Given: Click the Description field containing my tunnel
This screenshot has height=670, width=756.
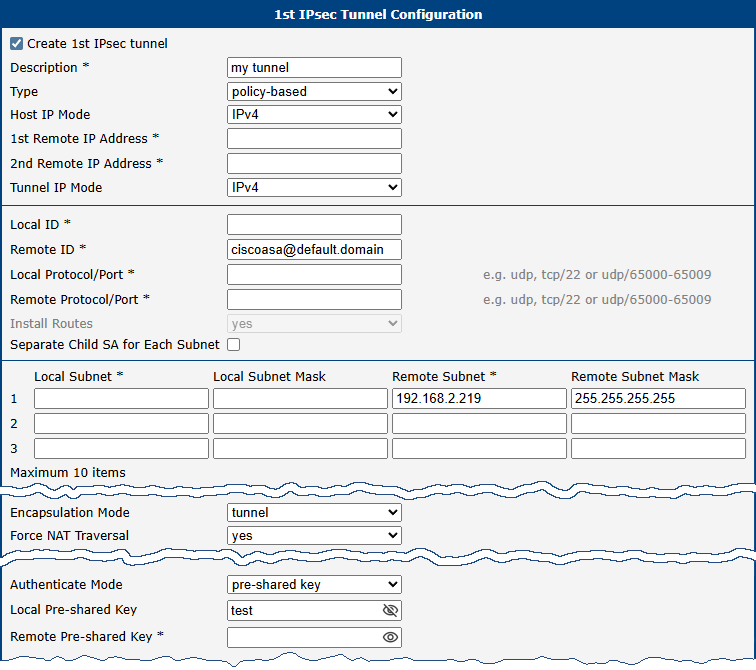Looking at the screenshot, I should pos(314,67).
